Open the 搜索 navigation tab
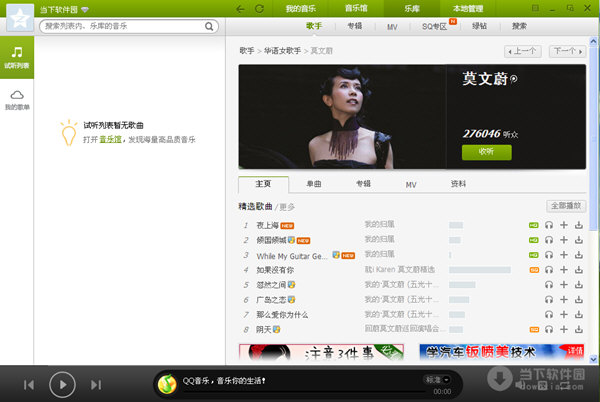 click(519, 26)
